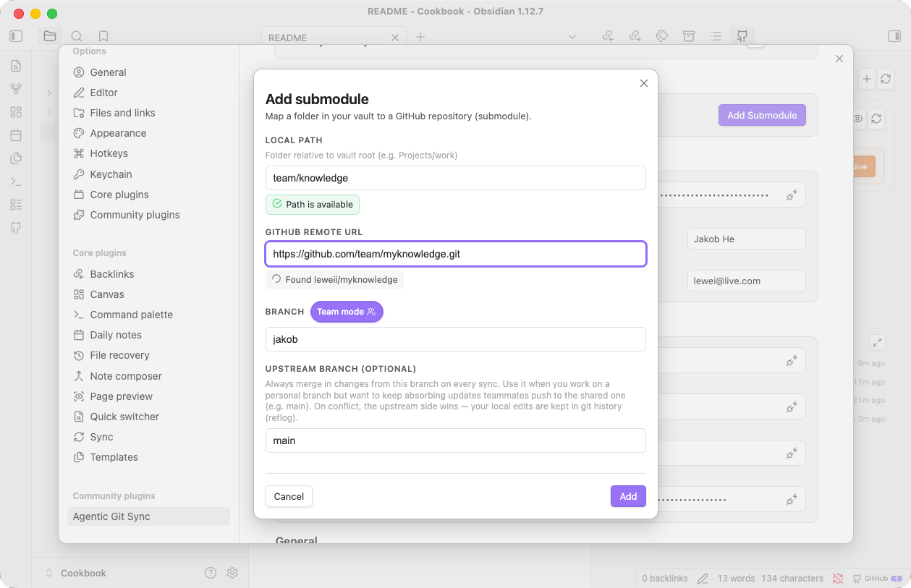Screen dimensions: 911x588
Task: Open the bookmarks icon
Action: [103, 36]
